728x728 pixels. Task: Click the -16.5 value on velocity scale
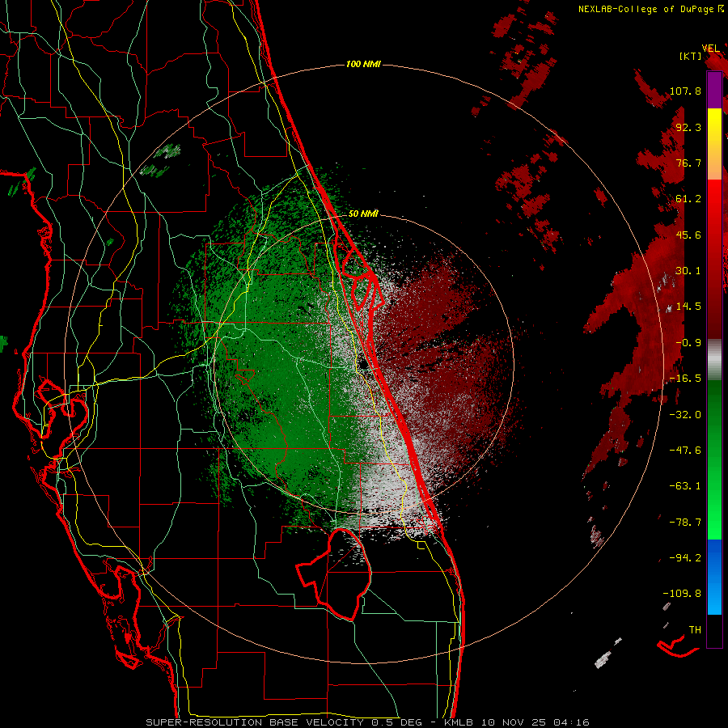click(x=685, y=379)
